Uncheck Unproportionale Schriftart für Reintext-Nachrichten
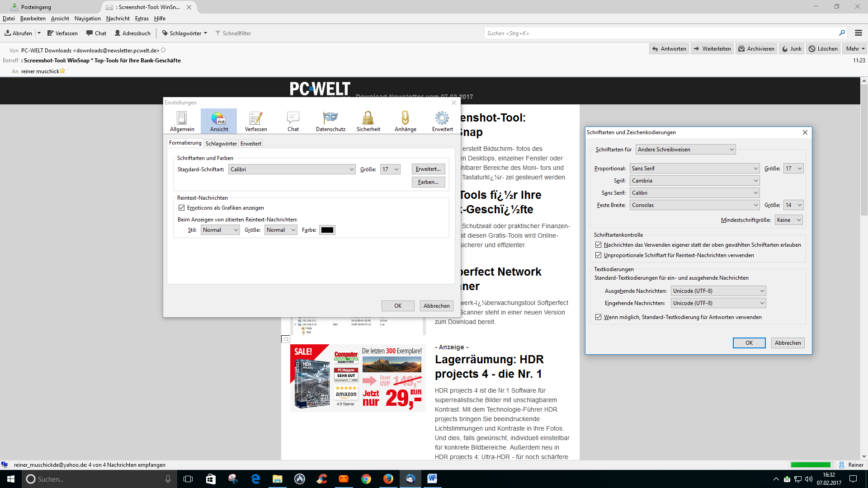This screenshot has height=488, width=868. (x=599, y=255)
